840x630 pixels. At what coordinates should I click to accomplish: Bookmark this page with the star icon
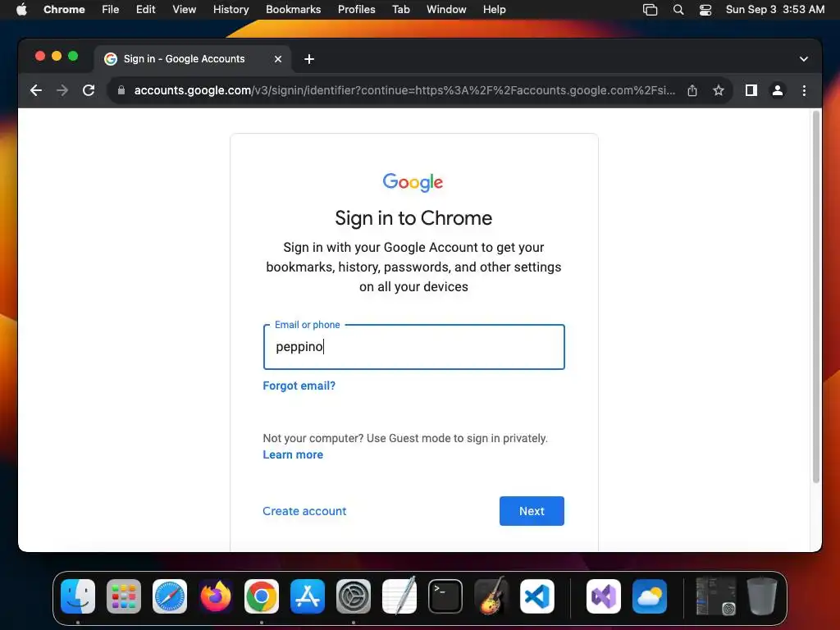[719, 90]
